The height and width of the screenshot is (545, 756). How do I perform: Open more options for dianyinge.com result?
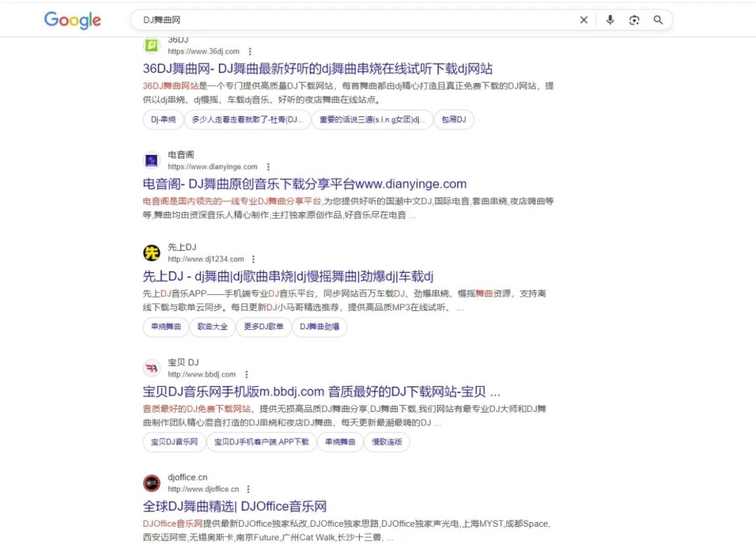coord(269,167)
